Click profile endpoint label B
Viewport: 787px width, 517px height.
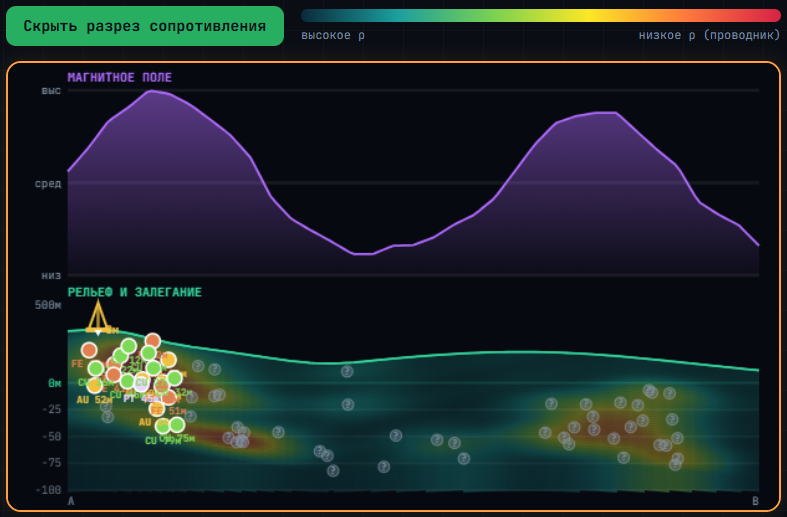[x=755, y=501]
